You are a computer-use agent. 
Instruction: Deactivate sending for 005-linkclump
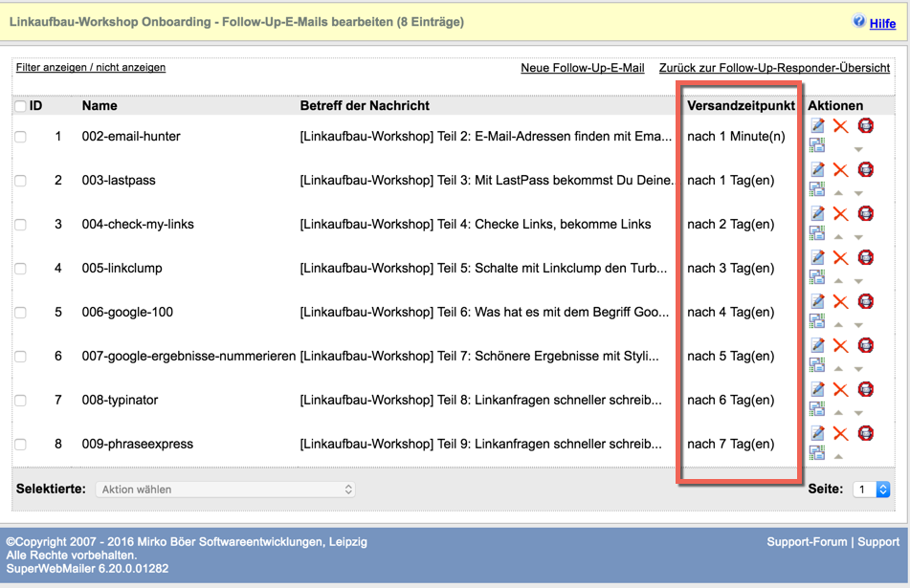865,257
